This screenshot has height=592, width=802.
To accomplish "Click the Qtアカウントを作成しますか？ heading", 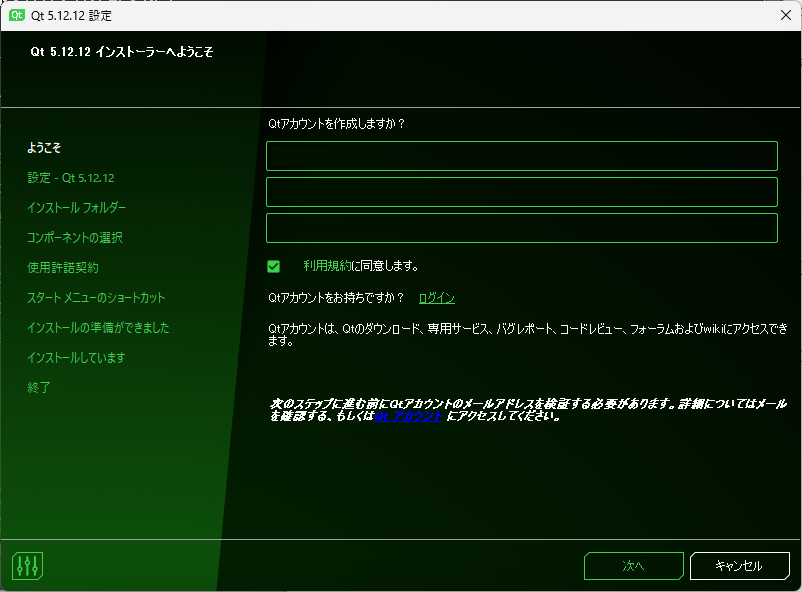I will click(x=337, y=124).
